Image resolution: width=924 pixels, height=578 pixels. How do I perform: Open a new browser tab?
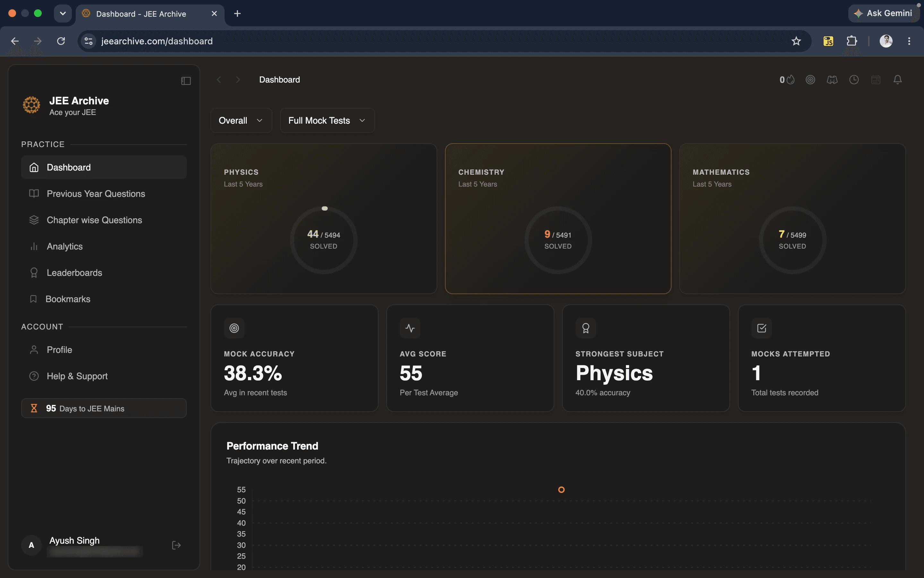pos(237,14)
